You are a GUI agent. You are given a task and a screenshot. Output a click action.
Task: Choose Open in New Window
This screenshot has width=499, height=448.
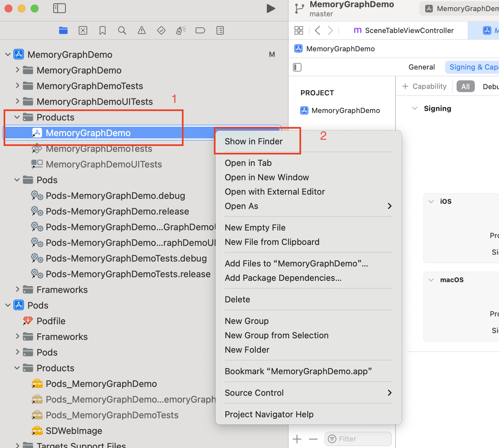click(267, 177)
